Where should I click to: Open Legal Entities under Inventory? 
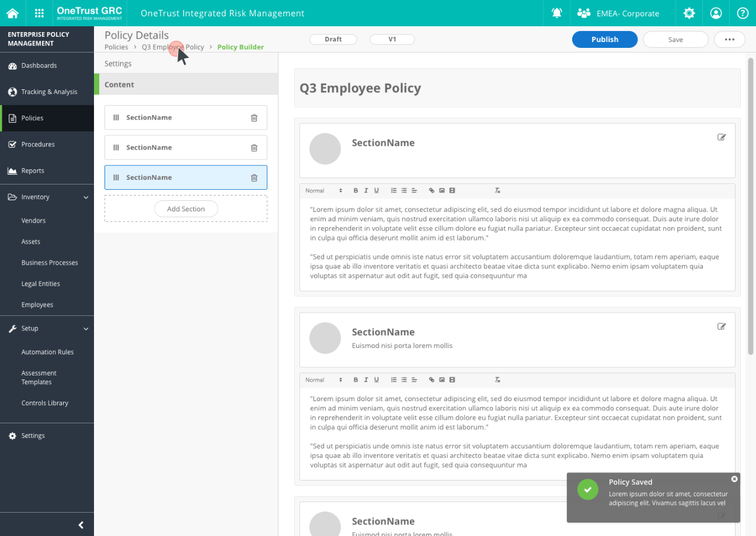click(41, 284)
